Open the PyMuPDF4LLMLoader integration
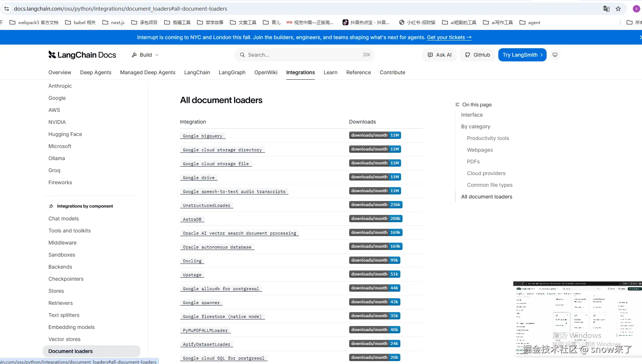This screenshot has height=364, width=642. pyautogui.click(x=205, y=330)
